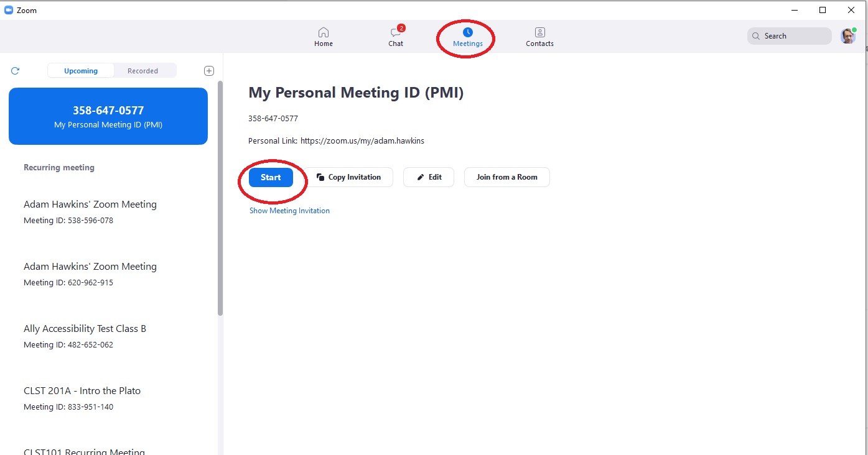Select the My Personal Meeting ID card
The image size is (868, 455).
(x=108, y=116)
